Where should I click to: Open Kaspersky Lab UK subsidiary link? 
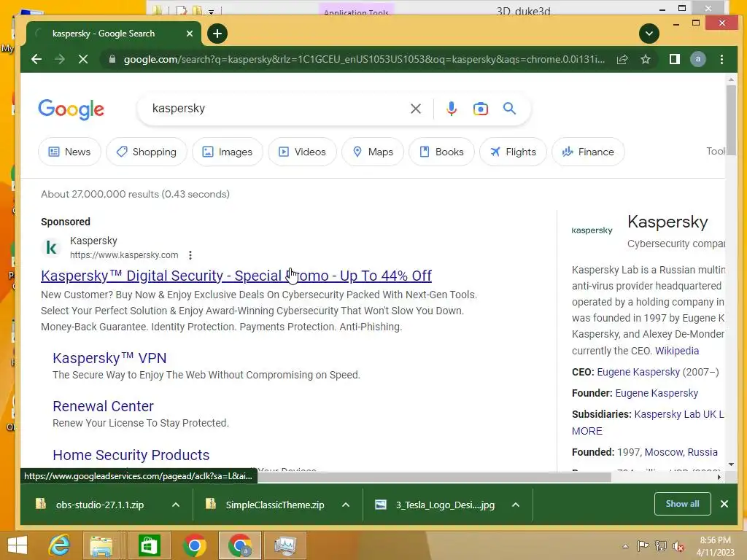pyautogui.click(x=679, y=414)
